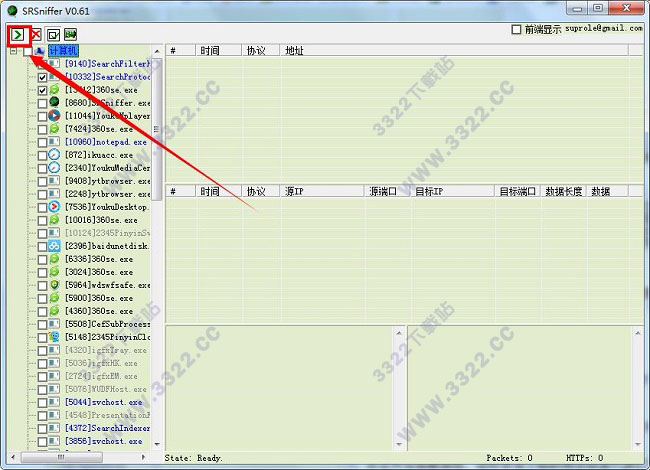Click the YoukuMplayer process icon
650x470 pixels.
point(54,116)
